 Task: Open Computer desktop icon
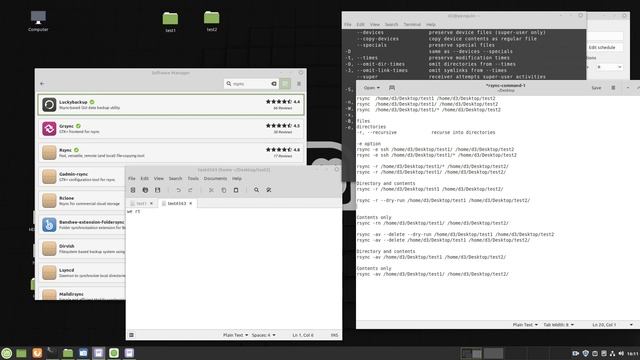pos(38,21)
